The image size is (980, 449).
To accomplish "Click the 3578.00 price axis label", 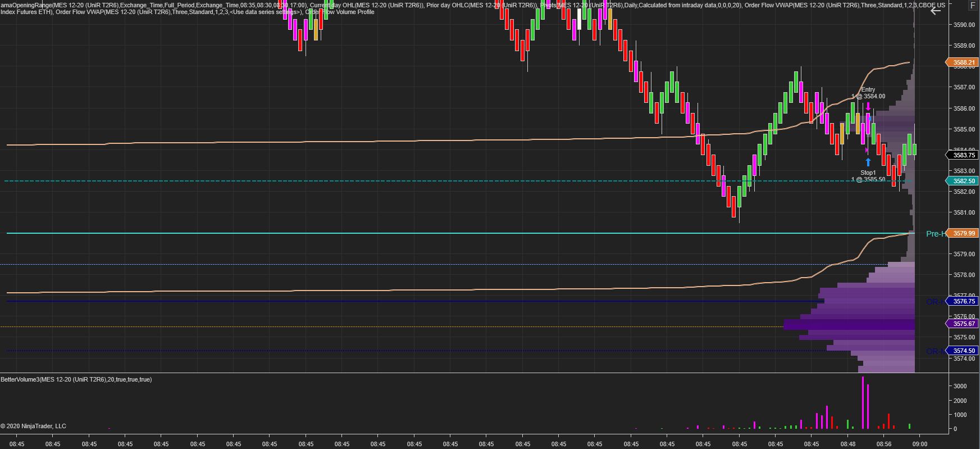I will tap(964, 274).
